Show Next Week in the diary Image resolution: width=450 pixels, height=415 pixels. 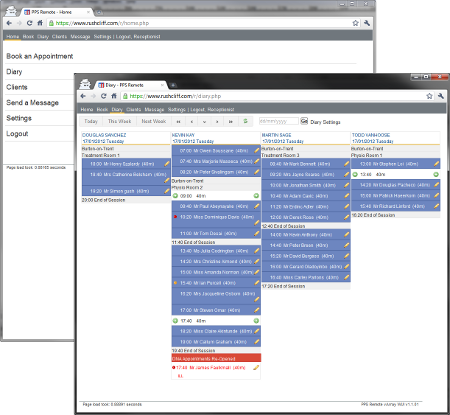(x=154, y=121)
